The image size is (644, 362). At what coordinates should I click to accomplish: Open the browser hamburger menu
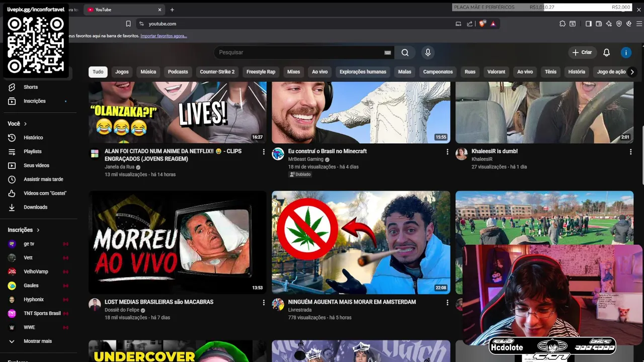(x=639, y=24)
